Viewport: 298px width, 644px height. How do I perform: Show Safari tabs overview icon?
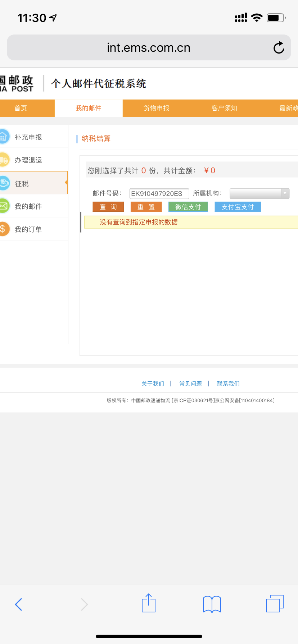[275, 603]
